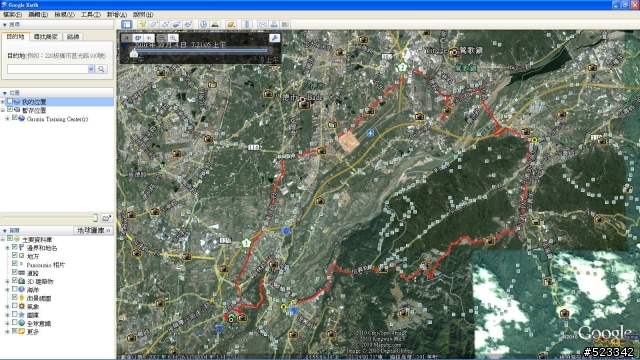Click the Print icon in toolbar
Viewport: 640px width, 360px height.
coord(274,24)
